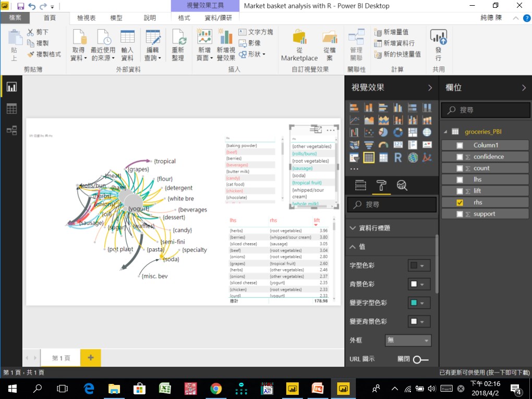Select the area chart visual
The width and height of the screenshot is (532, 399).
tap(369, 120)
